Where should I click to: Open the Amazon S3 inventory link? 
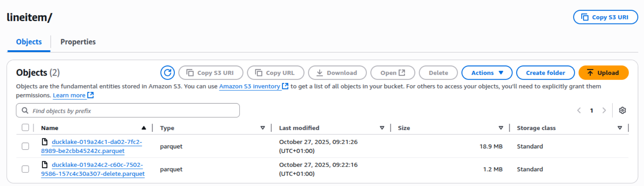pos(250,86)
